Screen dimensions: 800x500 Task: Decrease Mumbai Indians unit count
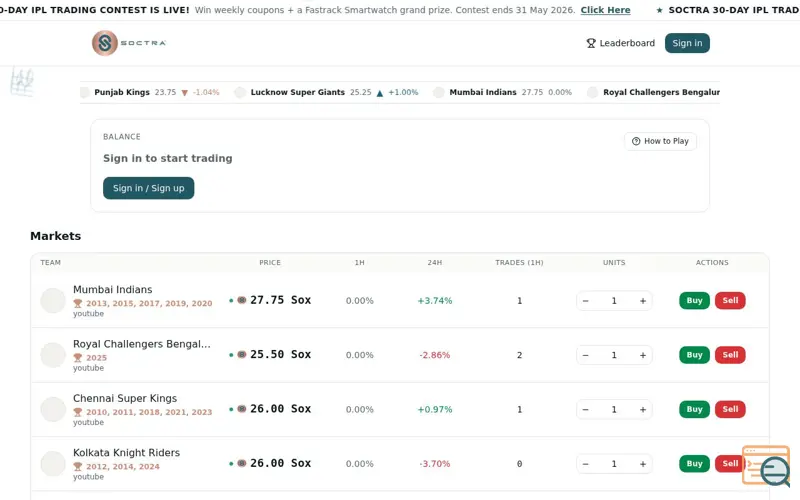click(585, 301)
